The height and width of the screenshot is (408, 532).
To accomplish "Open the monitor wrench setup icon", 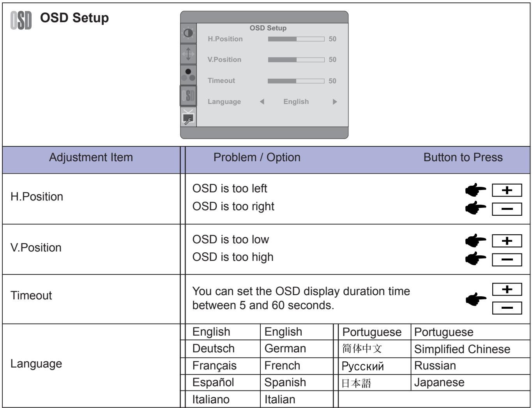I will click(188, 117).
